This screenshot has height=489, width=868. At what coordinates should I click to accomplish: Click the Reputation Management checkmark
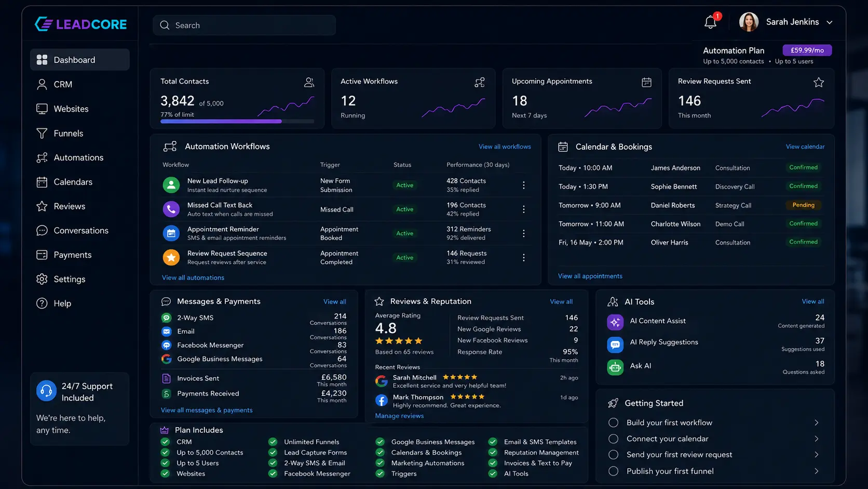tap(493, 453)
